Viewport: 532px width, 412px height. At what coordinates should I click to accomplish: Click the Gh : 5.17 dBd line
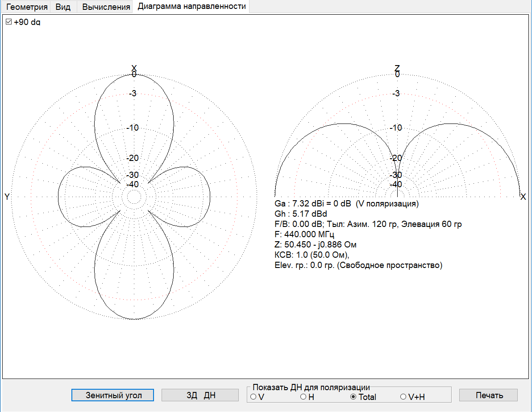[301, 214]
